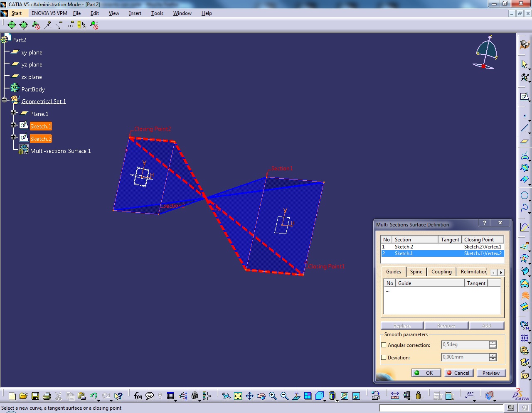This screenshot has height=413, width=532.
Task: Enable the Angular correction checkbox
Action: click(x=384, y=345)
